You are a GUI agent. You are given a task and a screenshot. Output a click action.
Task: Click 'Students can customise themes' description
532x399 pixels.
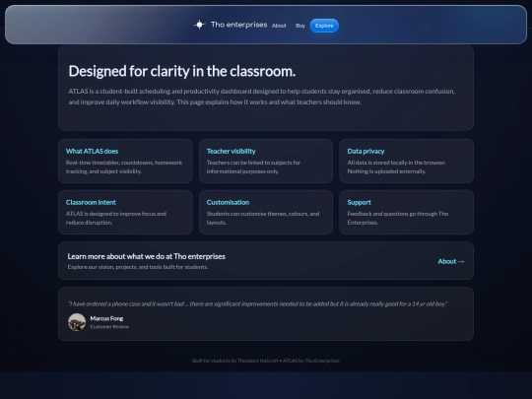(x=263, y=218)
